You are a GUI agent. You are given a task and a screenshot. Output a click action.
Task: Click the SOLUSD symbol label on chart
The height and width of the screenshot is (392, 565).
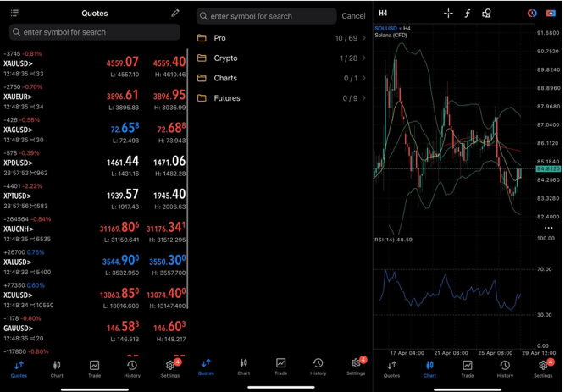[385, 29]
